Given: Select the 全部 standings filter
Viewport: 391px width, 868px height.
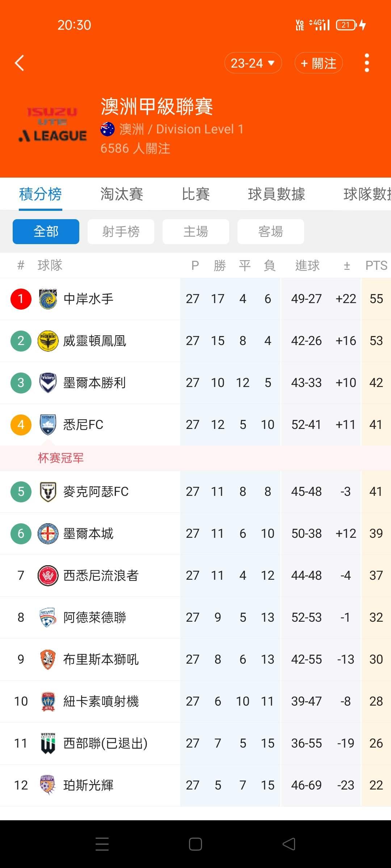Looking at the screenshot, I should (x=46, y=231).
